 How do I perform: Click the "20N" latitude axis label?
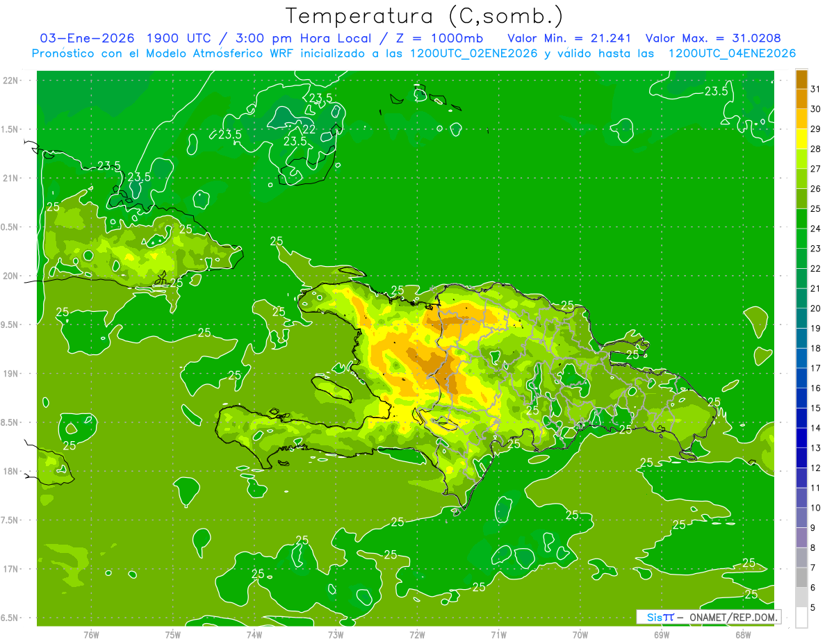click(x=12, y=276)
